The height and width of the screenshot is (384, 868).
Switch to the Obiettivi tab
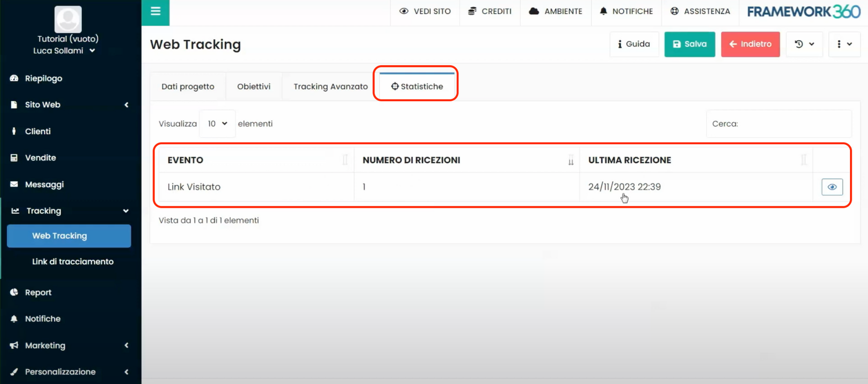254,86
